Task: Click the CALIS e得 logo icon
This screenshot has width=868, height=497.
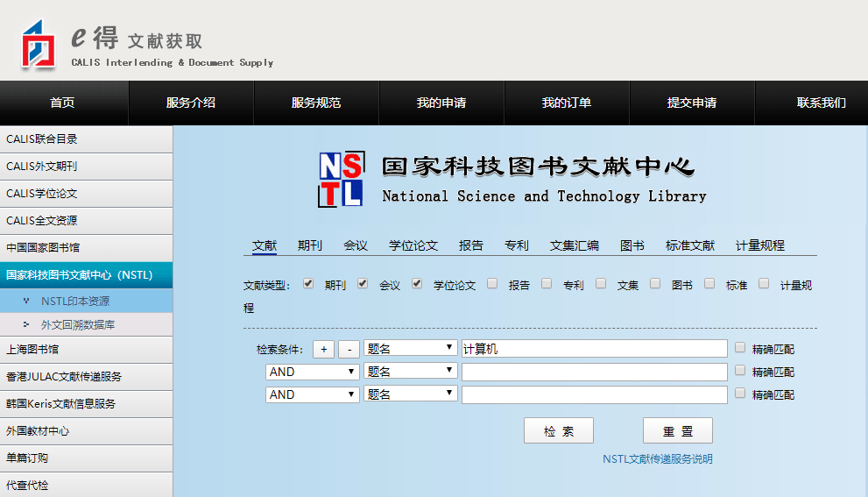Action: [x=39, y=45]
